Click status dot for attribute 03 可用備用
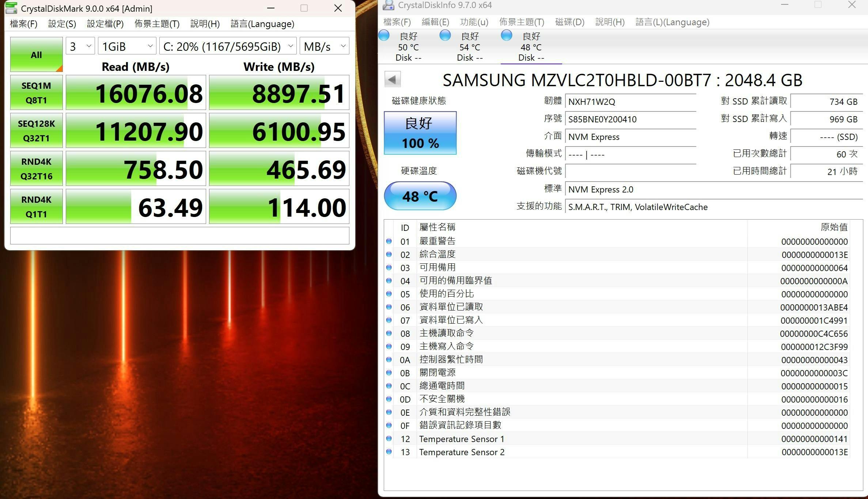868x499 pixels. tap(389, 267)
